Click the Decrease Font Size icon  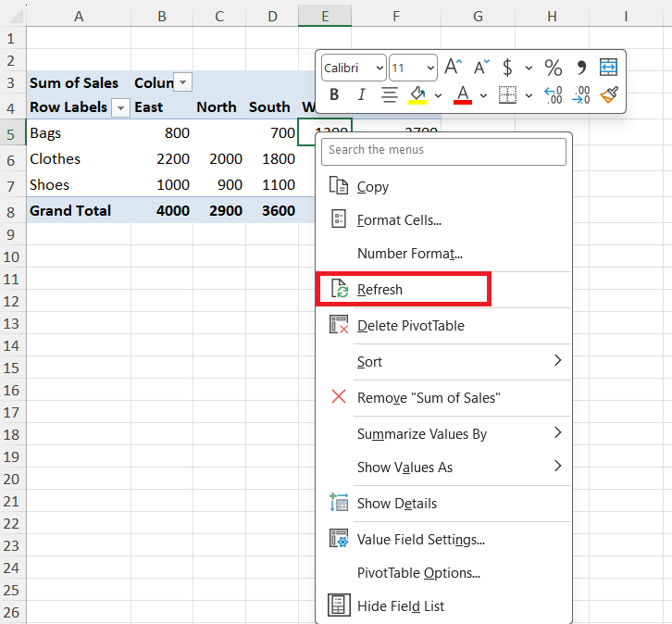click(481, 68)
